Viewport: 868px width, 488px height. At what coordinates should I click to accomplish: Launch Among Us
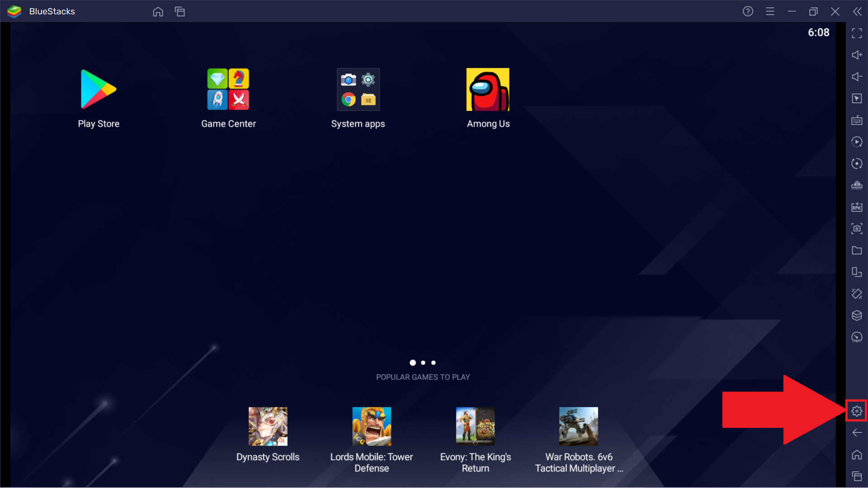pyautogui.click(x=488, y=90)
